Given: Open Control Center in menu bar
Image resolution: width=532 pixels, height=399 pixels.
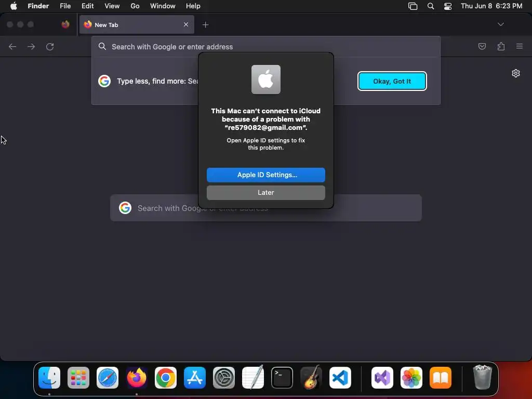Looking at the screenshot, I should (448, 6).
